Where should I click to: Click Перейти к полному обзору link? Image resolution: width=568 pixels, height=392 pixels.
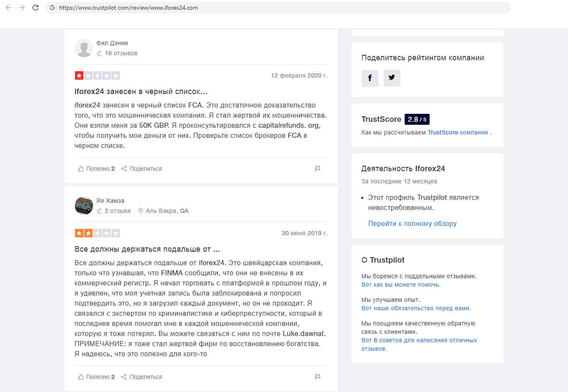(x=412, y=223)
